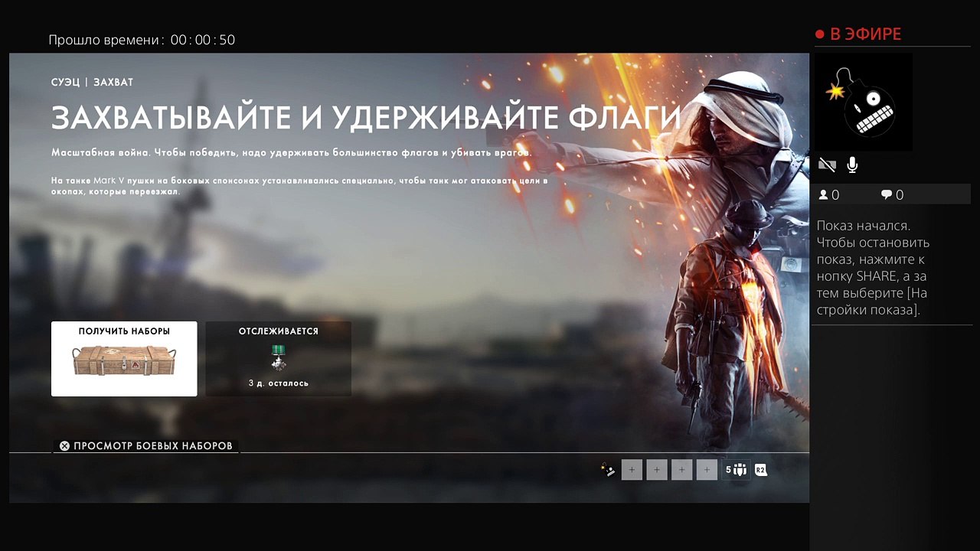Screen dimensions: 980x551
Task: Click the camera-off icon in broadcast panel
Action: pos(827,165)
